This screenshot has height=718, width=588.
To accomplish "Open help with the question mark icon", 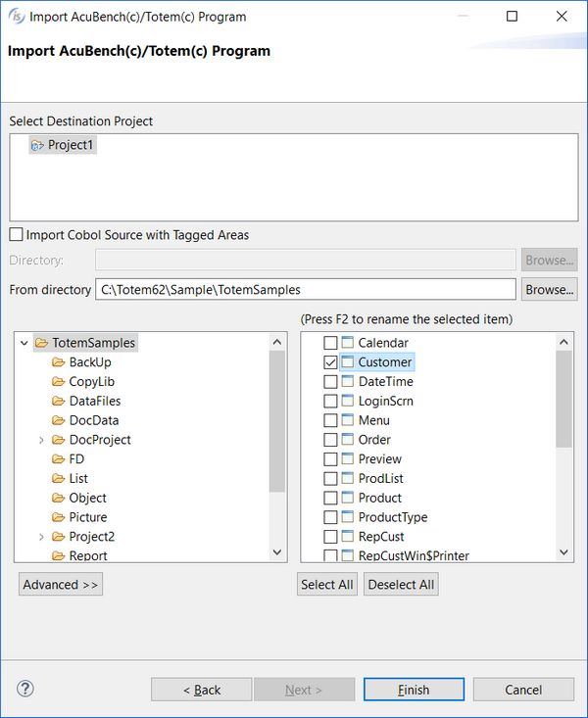I will pos(25,689).
